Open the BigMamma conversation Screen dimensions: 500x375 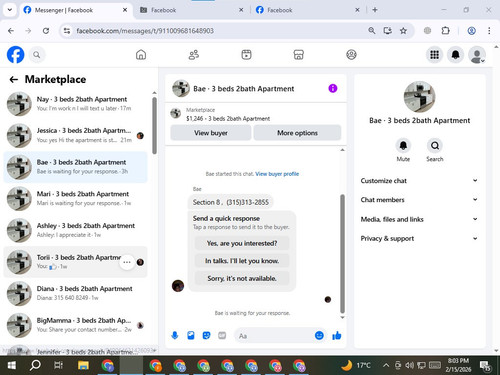click(75, 325)
